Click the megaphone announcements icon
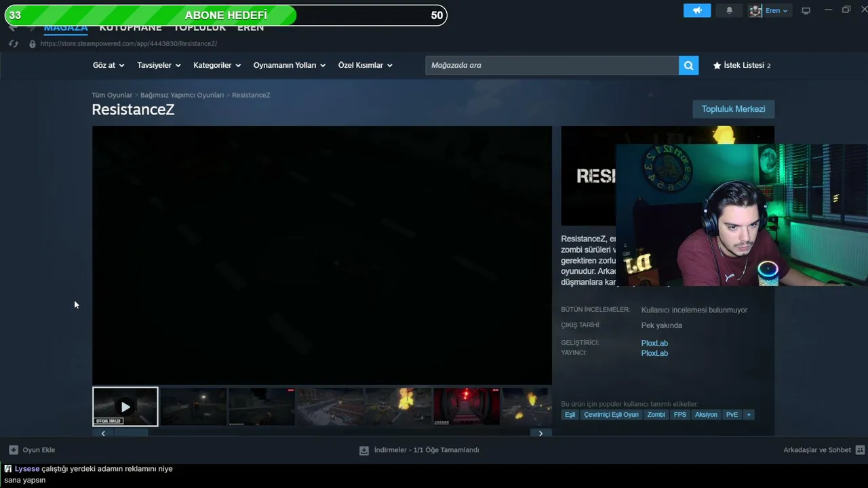 coord(697,10)
